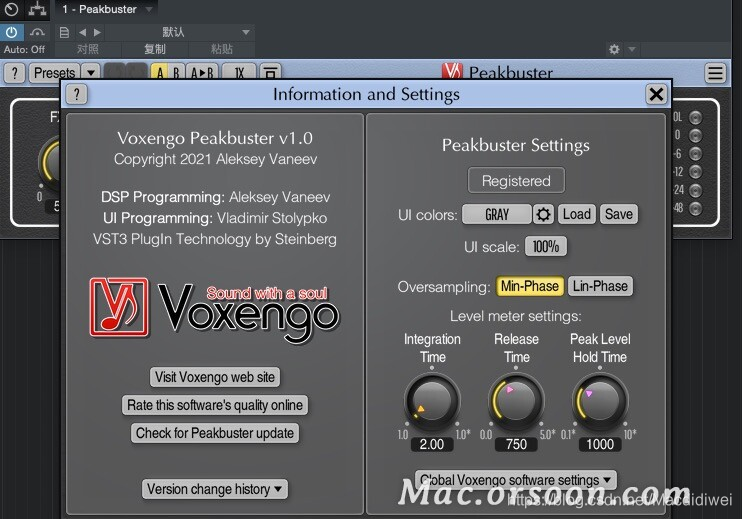The height and width of the screenshot is (519, 742).
Task: Click the help icon in Information dialog
Action: pos(77,94)
